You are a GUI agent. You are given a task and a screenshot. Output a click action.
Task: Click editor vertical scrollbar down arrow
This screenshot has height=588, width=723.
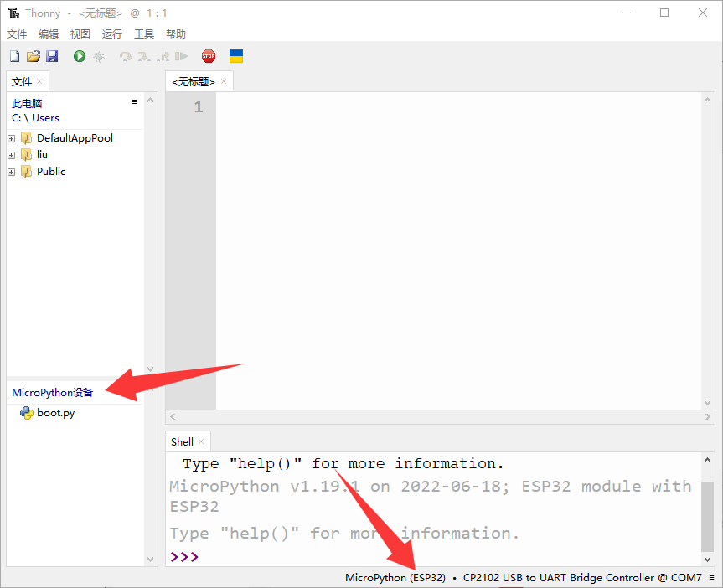pos(707,403)
